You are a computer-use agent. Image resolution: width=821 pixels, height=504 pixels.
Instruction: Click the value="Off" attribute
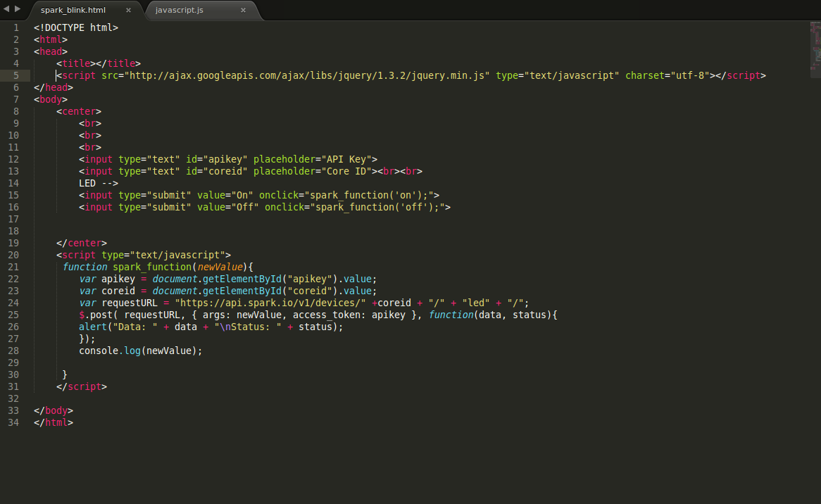click(x=227, y=207)
